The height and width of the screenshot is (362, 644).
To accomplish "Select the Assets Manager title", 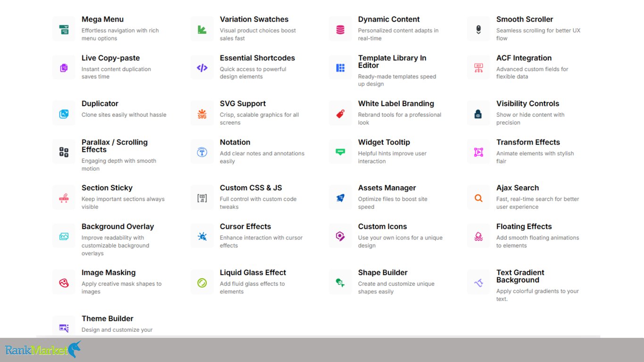I will (x=387, y=188).
